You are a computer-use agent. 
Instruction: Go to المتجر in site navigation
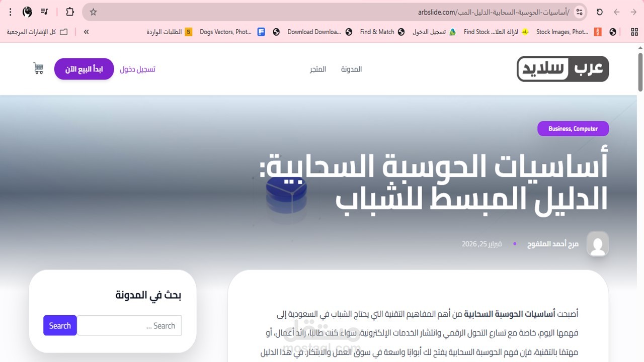(317, 69)
